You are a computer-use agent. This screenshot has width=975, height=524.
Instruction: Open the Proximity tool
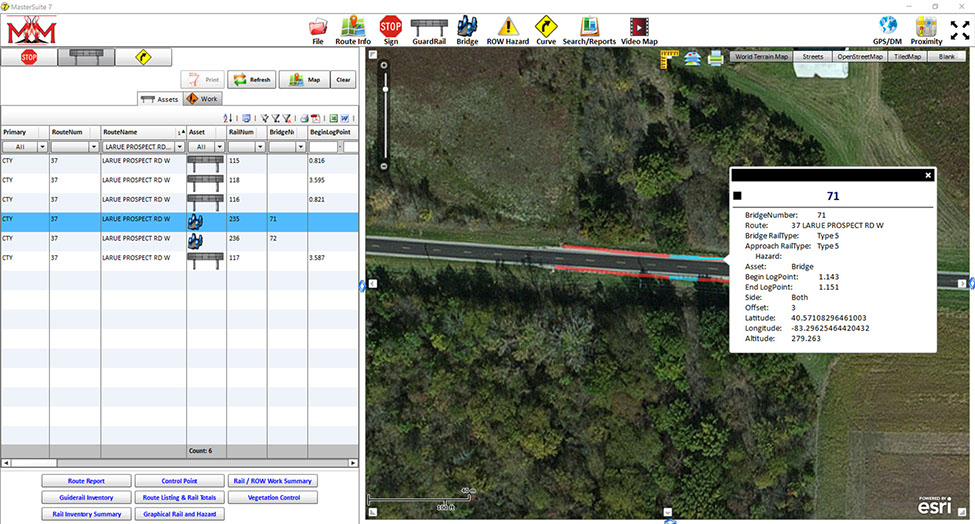pyautogui.click(x=927, y=27)
